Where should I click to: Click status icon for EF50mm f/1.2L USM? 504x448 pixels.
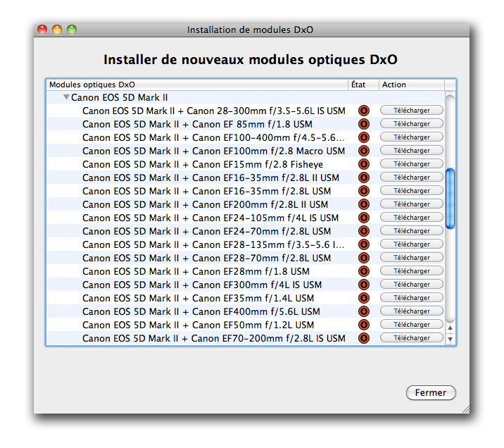tap(363, 325)
